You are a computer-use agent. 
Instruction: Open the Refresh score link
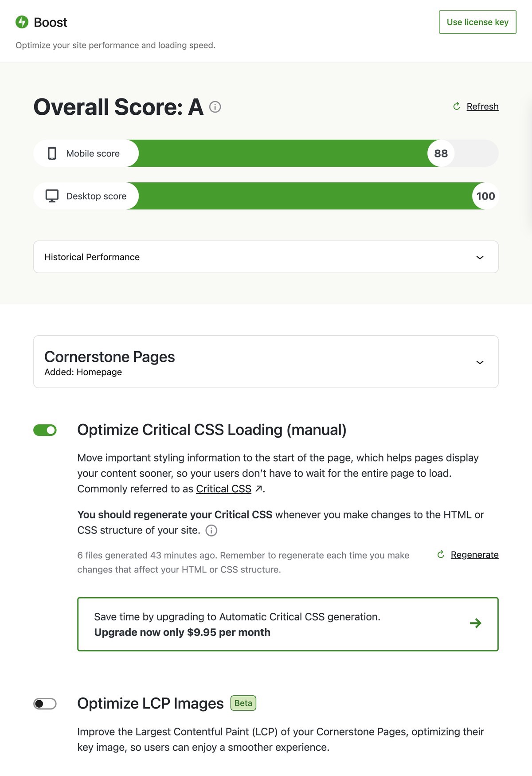[x=482, y=106]
